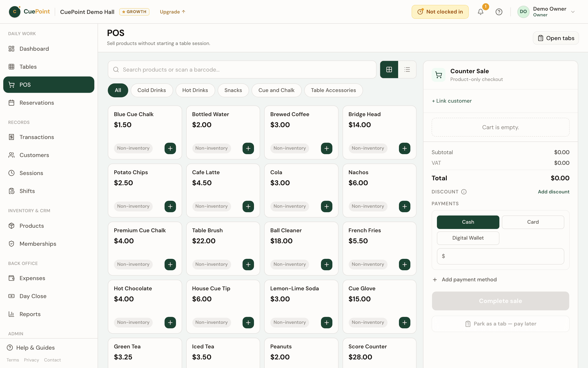Add Table Brush to cart
The image size is (588, 368).
[248, 264]
